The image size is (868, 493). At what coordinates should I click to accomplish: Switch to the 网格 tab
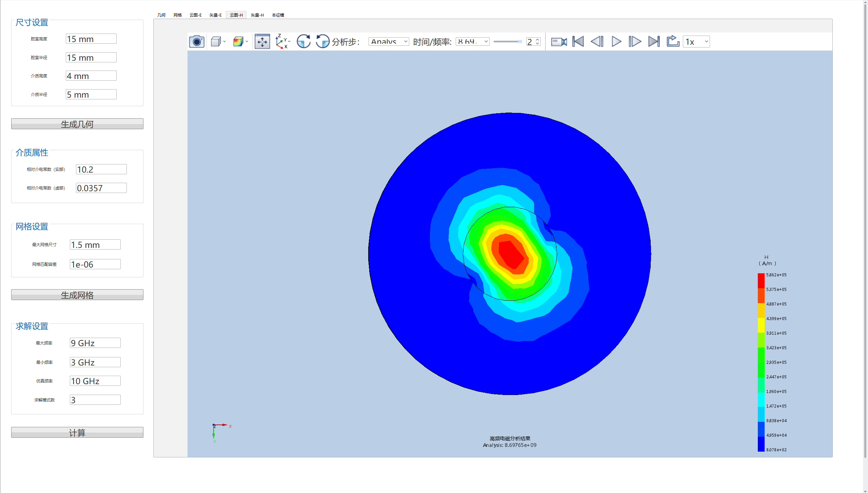click(x=178, y=15)
